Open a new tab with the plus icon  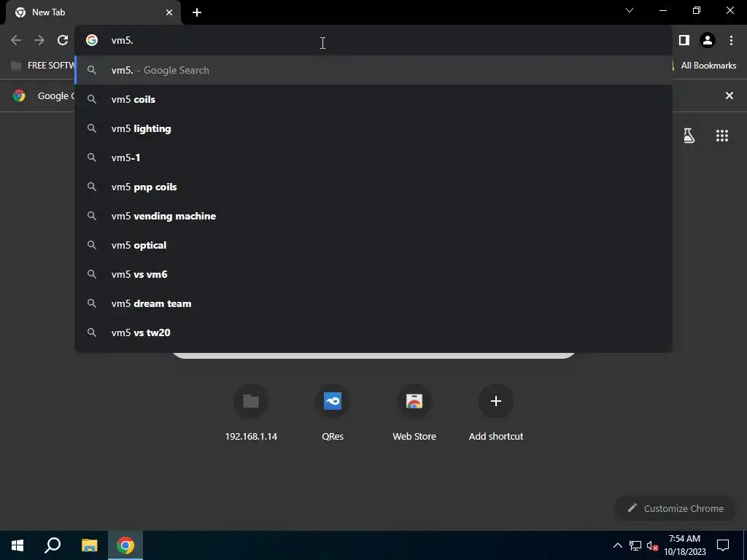pos(197,12)
